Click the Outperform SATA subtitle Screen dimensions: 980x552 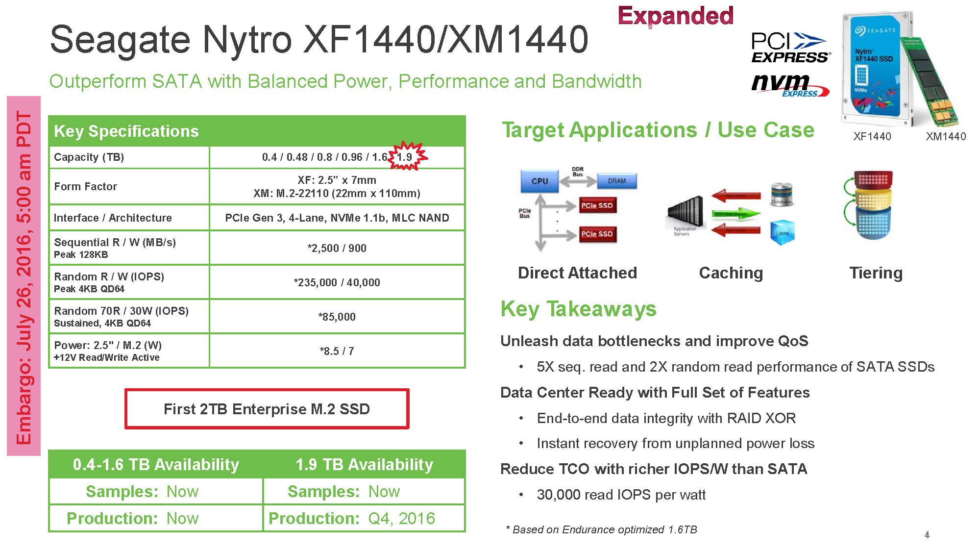click(345, 81)
